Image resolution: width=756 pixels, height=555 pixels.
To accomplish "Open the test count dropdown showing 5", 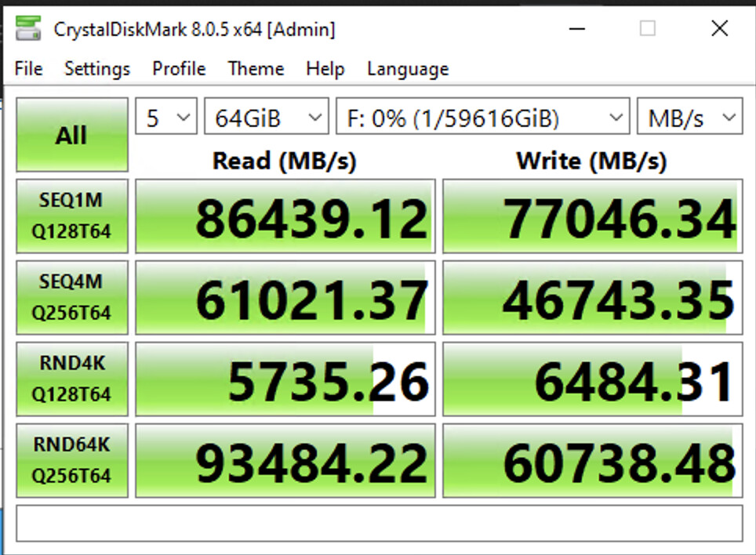I will click(165, 118).
